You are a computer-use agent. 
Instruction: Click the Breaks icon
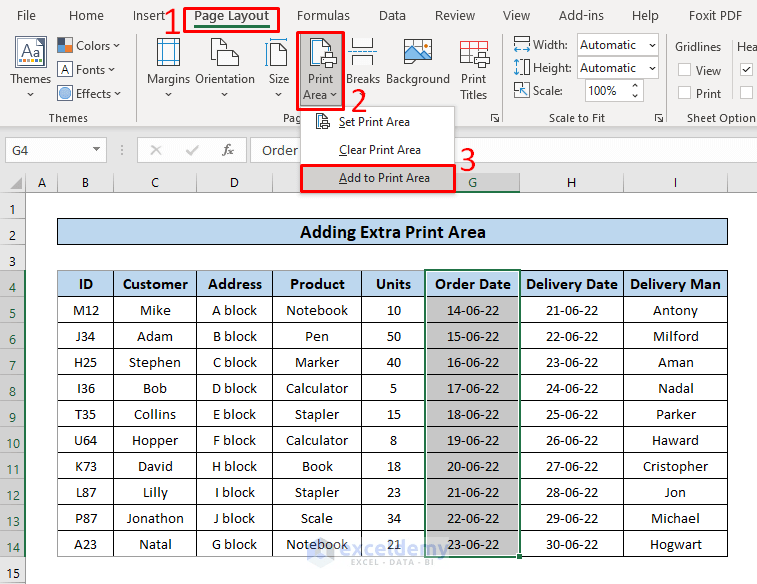(363, 52)
